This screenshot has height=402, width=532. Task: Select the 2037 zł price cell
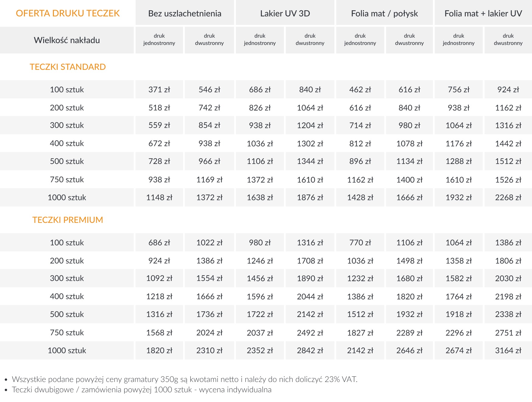[x=260, y=332]
